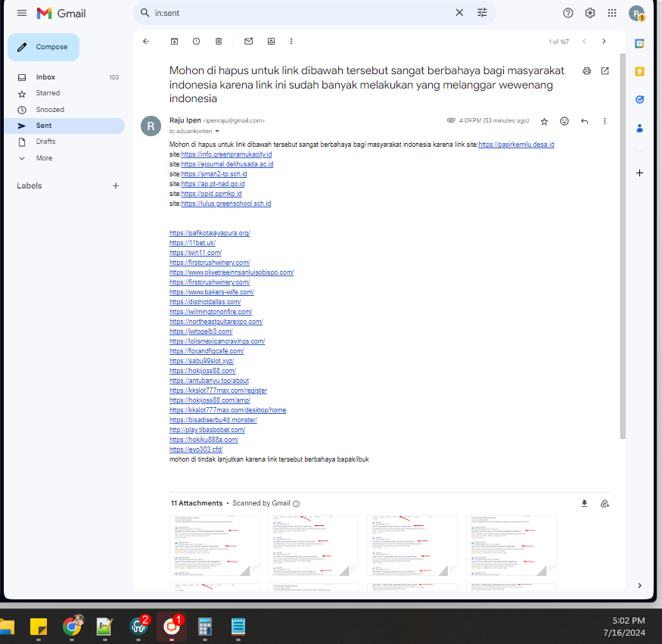Open search options filter icon

click(x=482, y=13)
